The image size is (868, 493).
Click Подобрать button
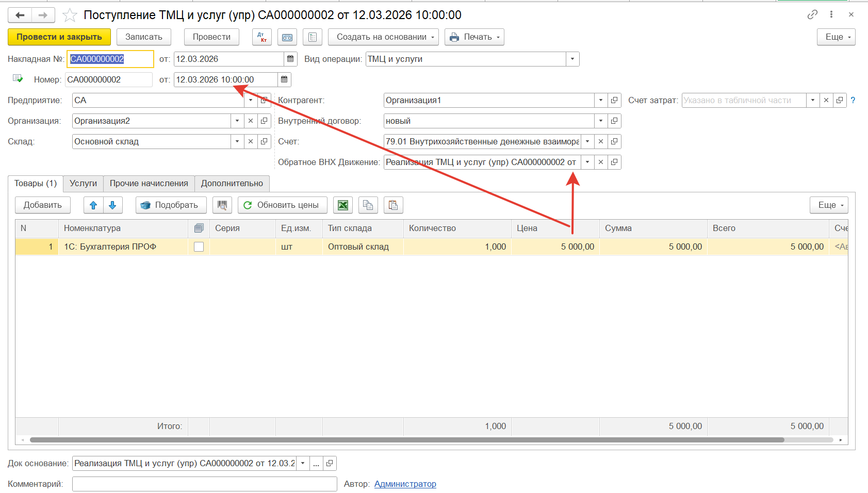[171, 205]
